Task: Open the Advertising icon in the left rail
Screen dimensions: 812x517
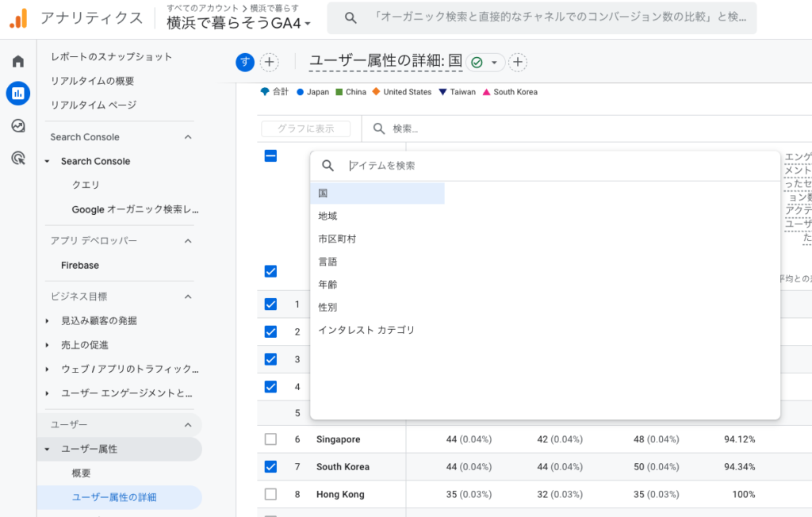Action: click(x=17, y=155)
